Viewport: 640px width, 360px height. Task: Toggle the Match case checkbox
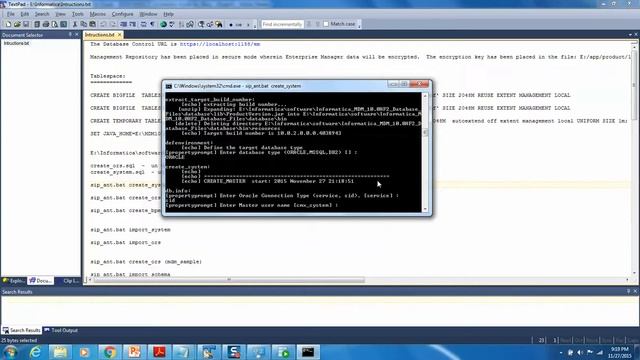coord(326,24)
